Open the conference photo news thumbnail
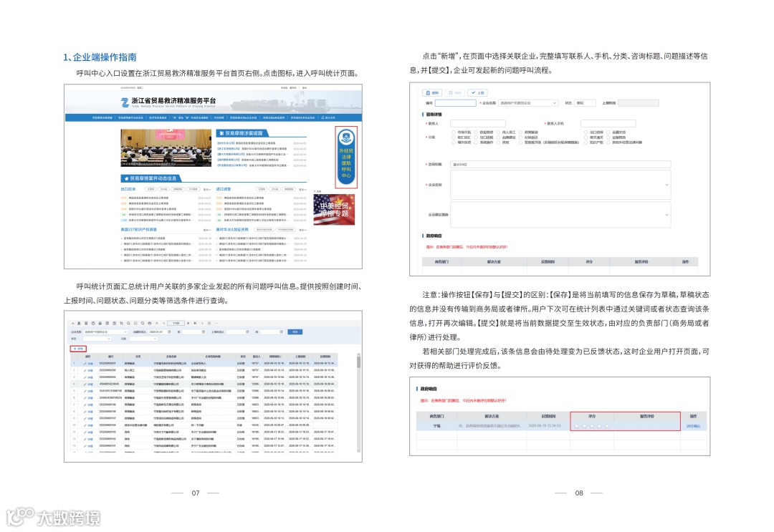Viewport: 774px width, 532px height. 166,148
